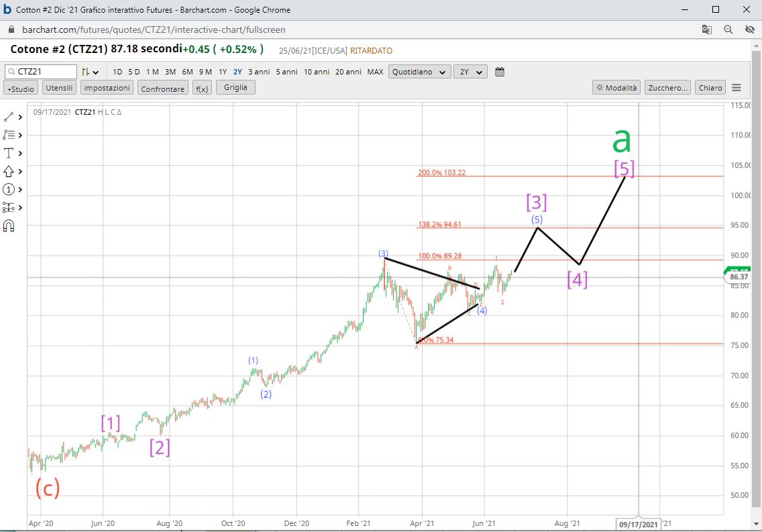Select the 5 D time range
762x532 pixels.
coord(134,72)
